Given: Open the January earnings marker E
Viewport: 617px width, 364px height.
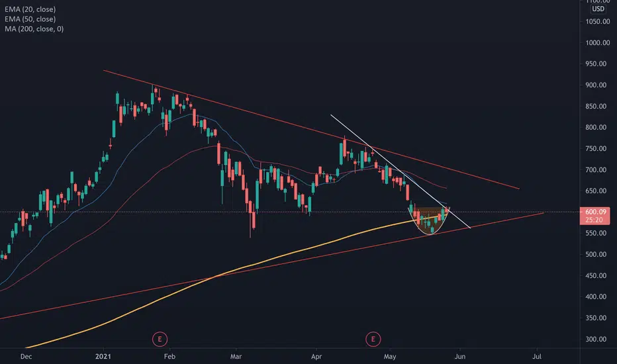Looking at the screenshot, I should pyautogui.click(x=160, y=339).
